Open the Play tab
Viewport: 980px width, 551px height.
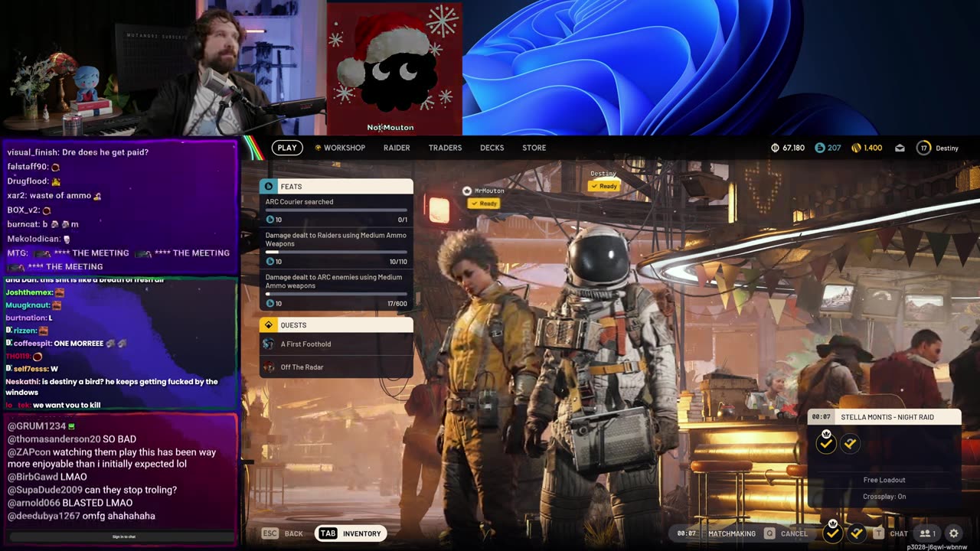(x=287, y=148)
